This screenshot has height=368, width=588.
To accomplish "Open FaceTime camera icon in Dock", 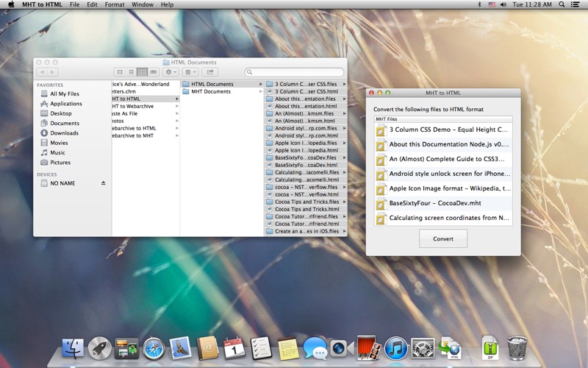I will [x=342, y=348].
